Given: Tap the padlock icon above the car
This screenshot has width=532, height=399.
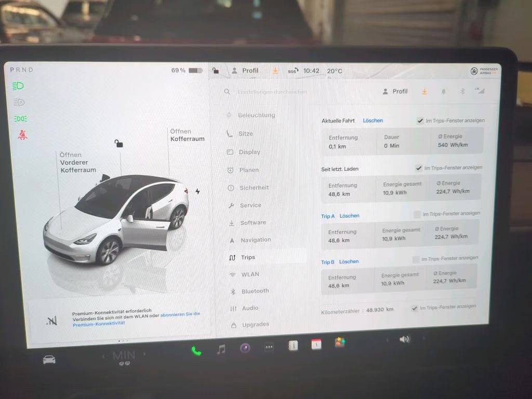Looking at the screenshot, I should click(x=118, y=143).
